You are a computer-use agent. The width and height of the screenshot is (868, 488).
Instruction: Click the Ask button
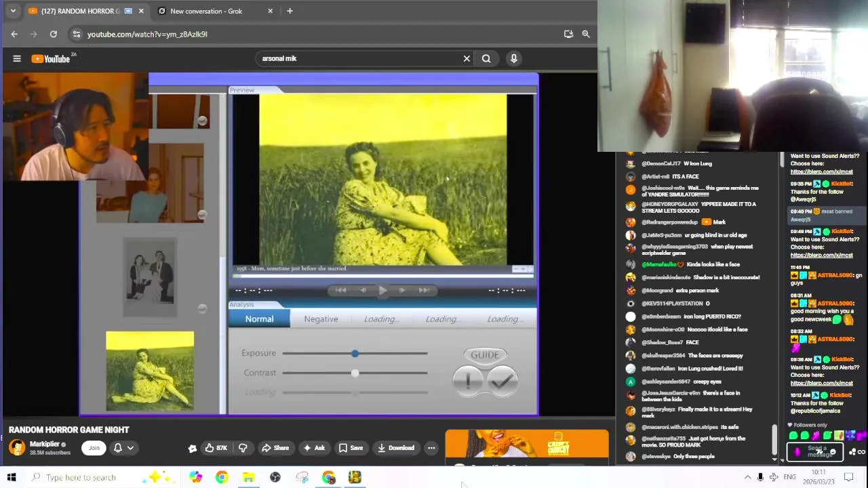(x=314, y=448)
